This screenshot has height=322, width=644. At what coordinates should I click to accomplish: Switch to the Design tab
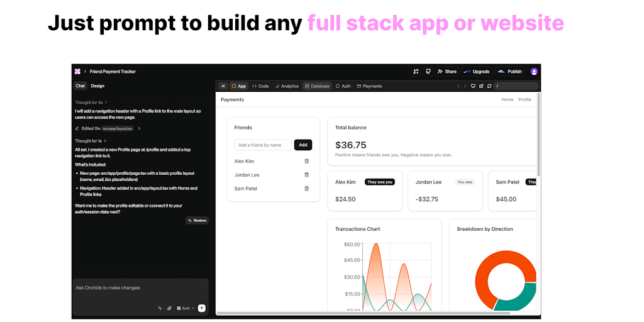[97, 86]
